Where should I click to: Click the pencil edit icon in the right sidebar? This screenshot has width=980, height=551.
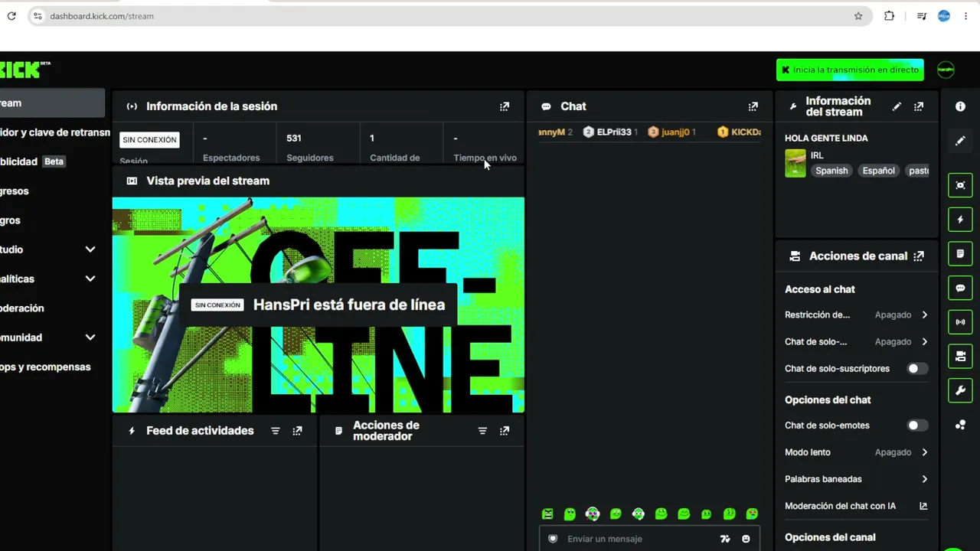pyautogui.click(x=960, y=141)
